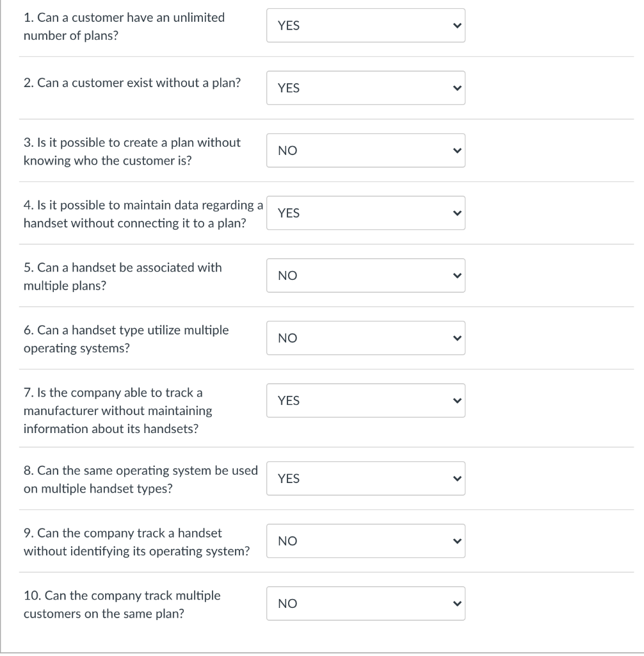Click the chevron arrow for question 9's dropdown
This screenshot has width=644, height=656.
tap(456, 541)
